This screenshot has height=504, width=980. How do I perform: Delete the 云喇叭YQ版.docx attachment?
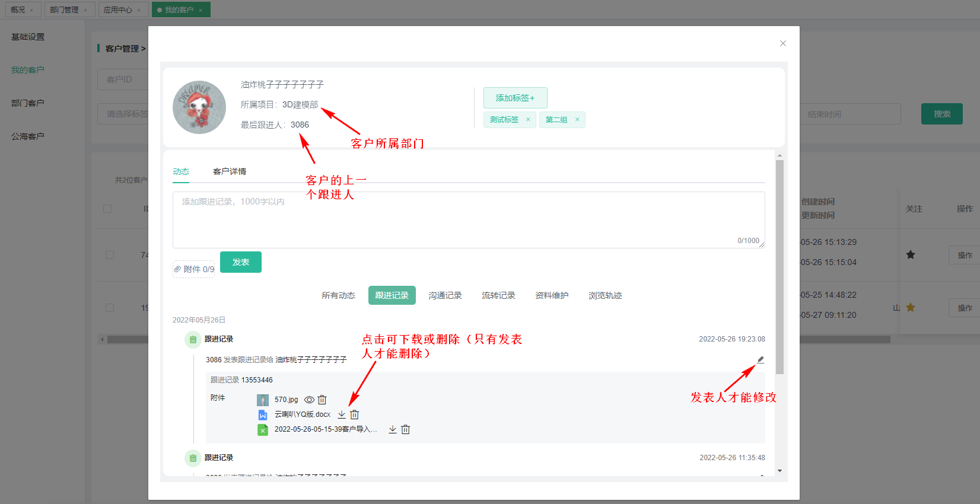pyautogui.click(x=354, y=414)
